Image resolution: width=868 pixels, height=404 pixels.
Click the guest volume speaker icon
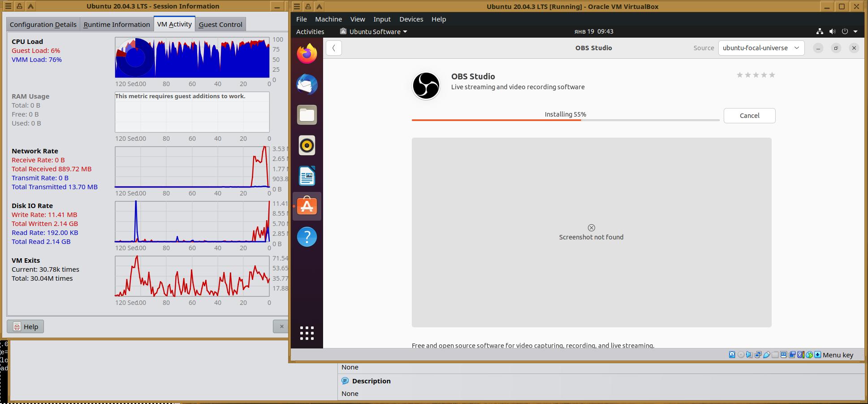click(x=832, y=31)
